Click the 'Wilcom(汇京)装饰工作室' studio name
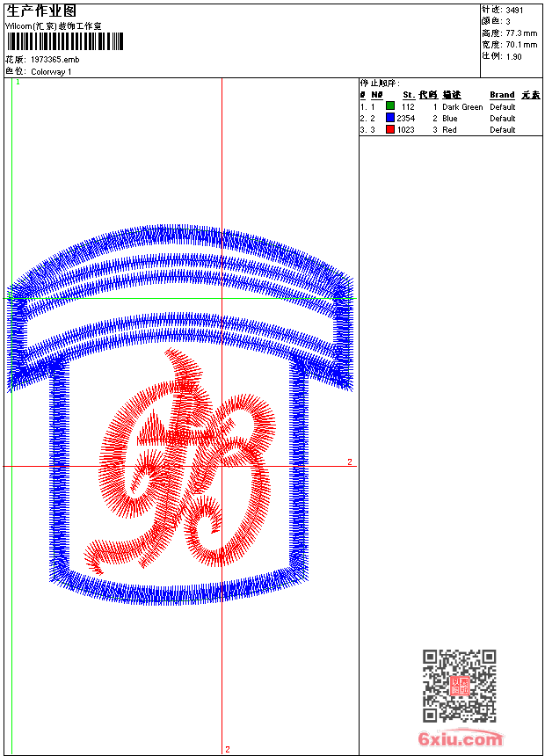The image size is (545, 756). (54, 26)
